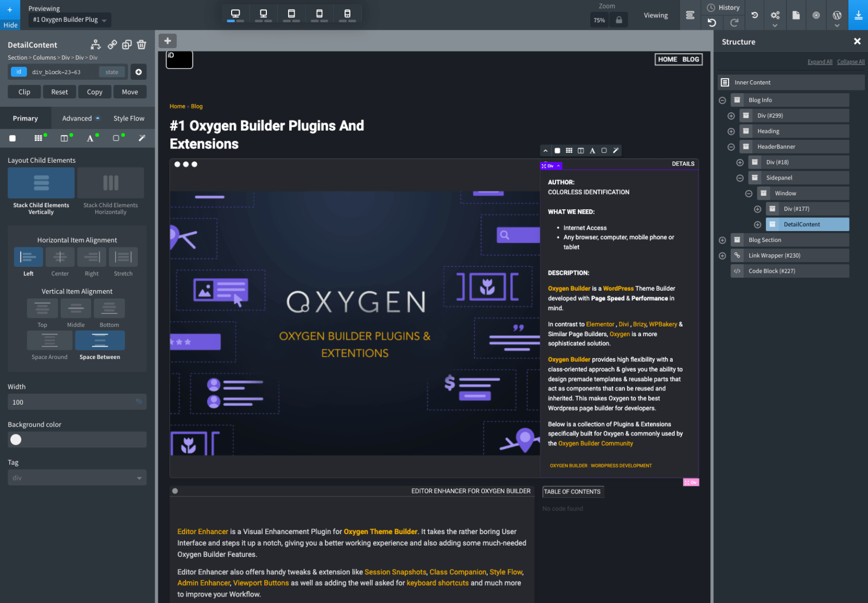Click the Expand All link

[820, 61]
